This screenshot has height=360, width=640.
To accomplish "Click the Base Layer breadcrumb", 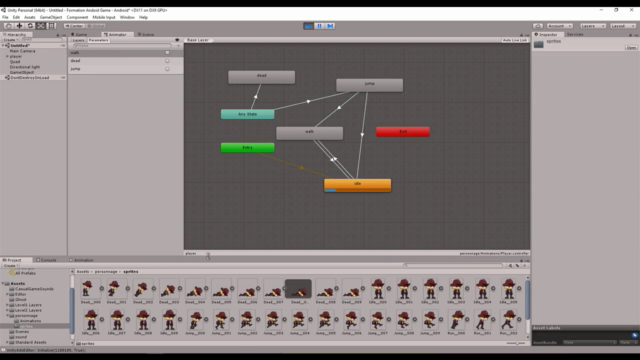I will (198, 40).
